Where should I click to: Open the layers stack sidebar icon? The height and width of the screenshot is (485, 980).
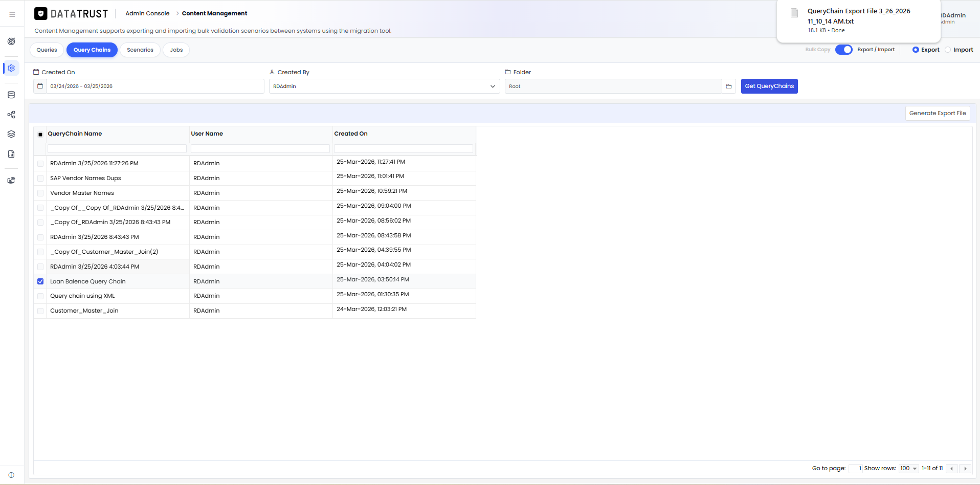pyautogui.click(x=11, y=134)
